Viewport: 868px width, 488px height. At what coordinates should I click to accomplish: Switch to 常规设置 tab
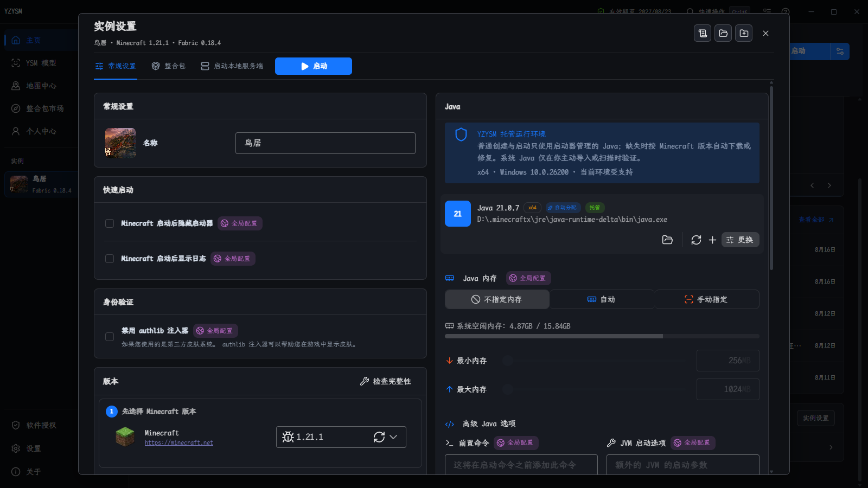[116, 66]
